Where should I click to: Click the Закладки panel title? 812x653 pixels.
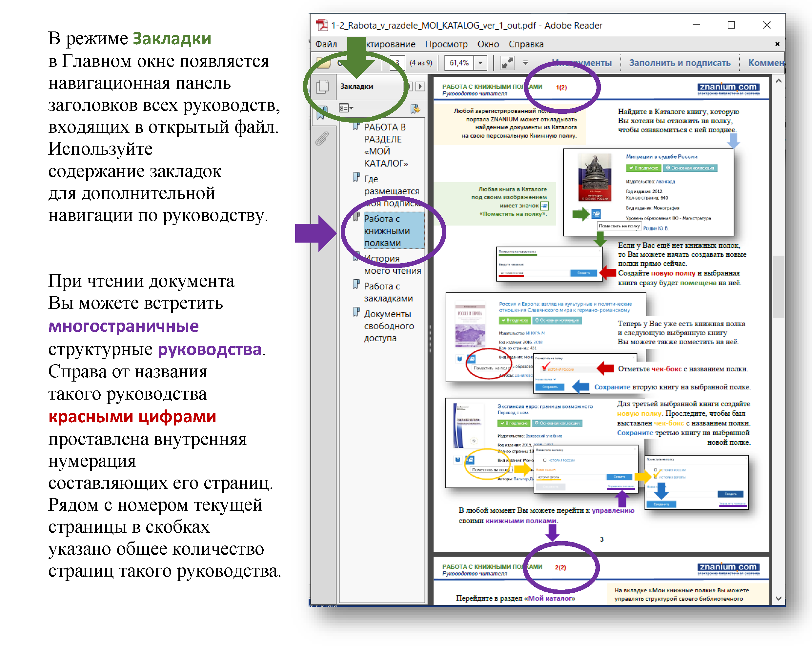[356, 87]
